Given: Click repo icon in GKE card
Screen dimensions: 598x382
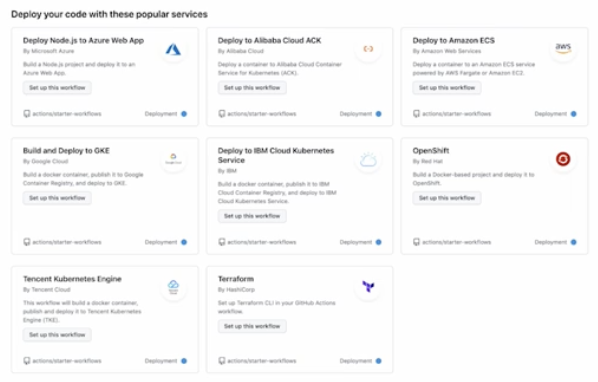Looking at the screenshot, I should click(27, 242).
